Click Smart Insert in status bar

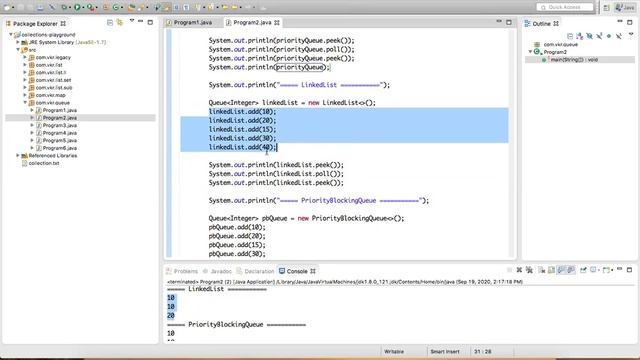tap(445, 351)
